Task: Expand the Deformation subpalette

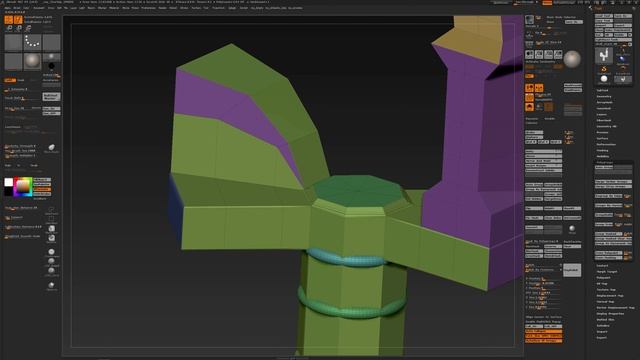Action: (606, 144)
